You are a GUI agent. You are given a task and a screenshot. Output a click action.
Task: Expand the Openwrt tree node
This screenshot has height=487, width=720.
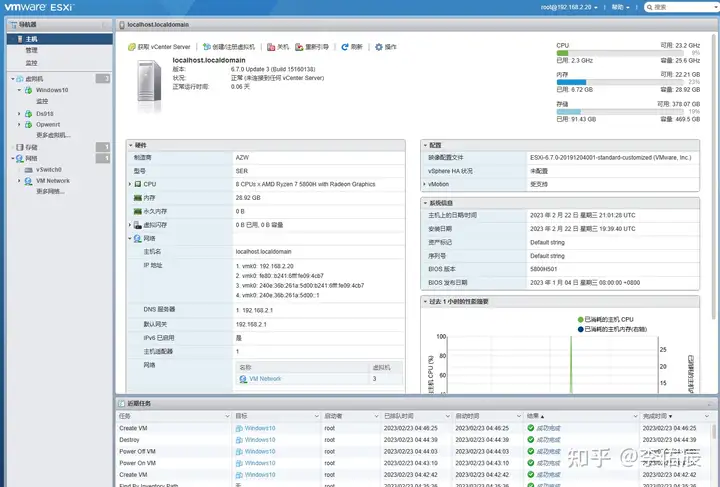pyautogui.click(x=19, y=124)
